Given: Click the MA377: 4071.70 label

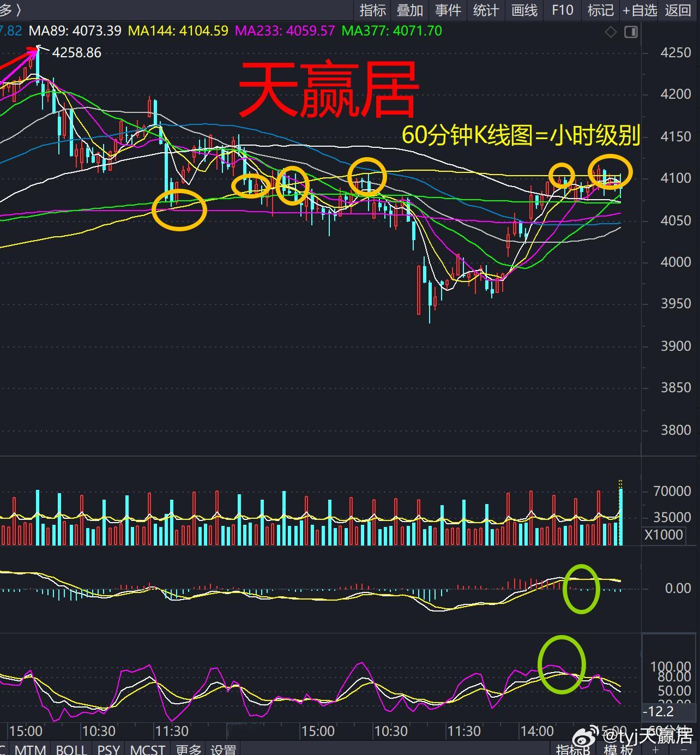Looking at the screenshot, I should point(392,31).
